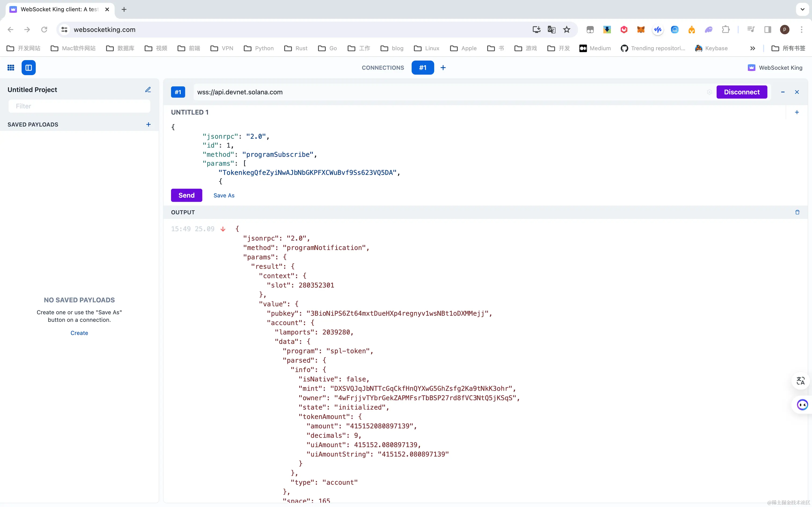Viewport: 812px width, 507px height.
Task: Edit the Untitled Project name with the pencil icon
Action: click(148, 90)
